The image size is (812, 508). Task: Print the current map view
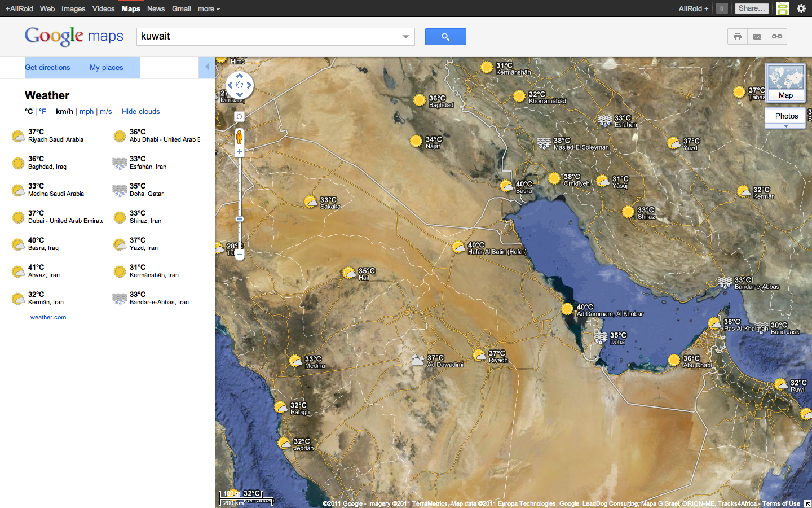point(737,36)
